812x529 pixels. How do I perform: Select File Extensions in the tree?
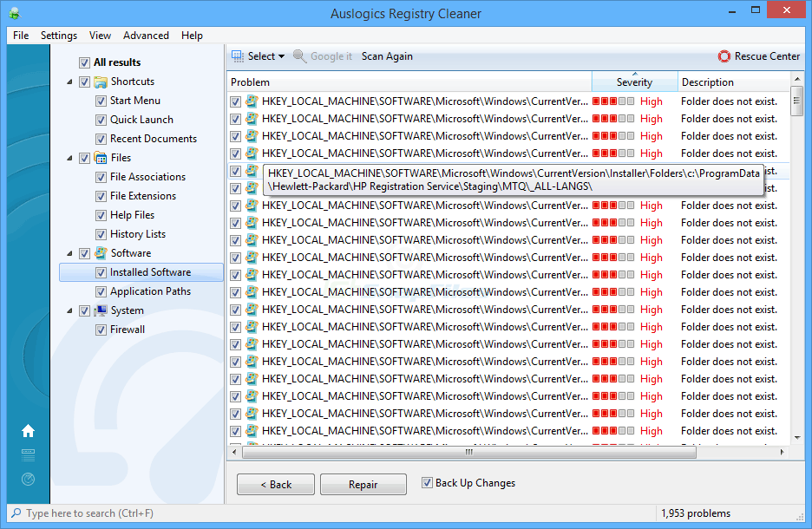click(x=143, y=196)
